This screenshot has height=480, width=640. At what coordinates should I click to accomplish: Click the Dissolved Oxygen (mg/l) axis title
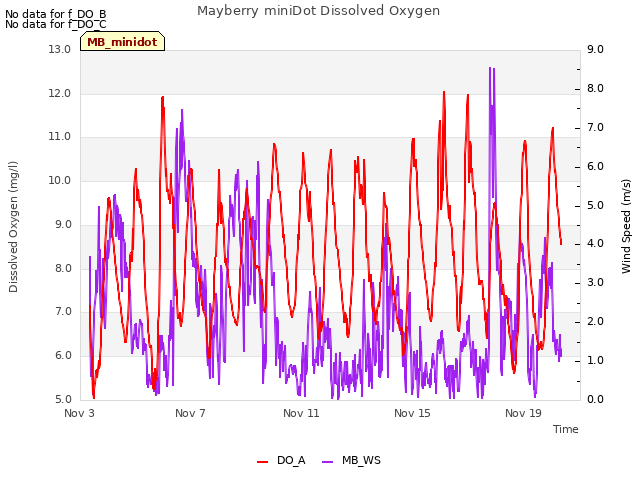tap(13, 227)
